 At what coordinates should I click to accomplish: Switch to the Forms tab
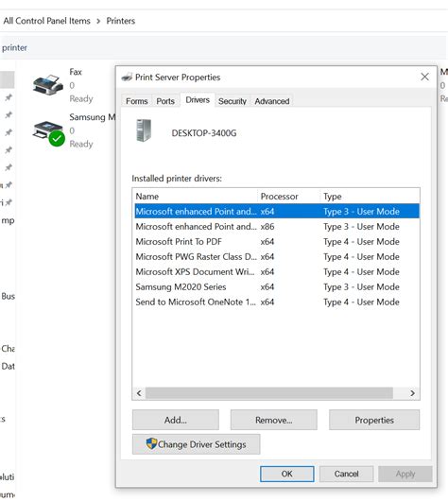137,101
